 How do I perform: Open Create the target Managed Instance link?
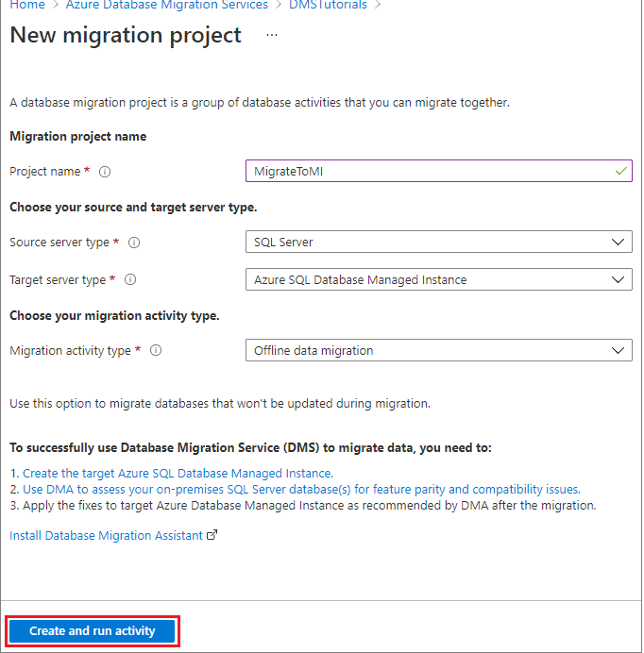coord(178,473)
